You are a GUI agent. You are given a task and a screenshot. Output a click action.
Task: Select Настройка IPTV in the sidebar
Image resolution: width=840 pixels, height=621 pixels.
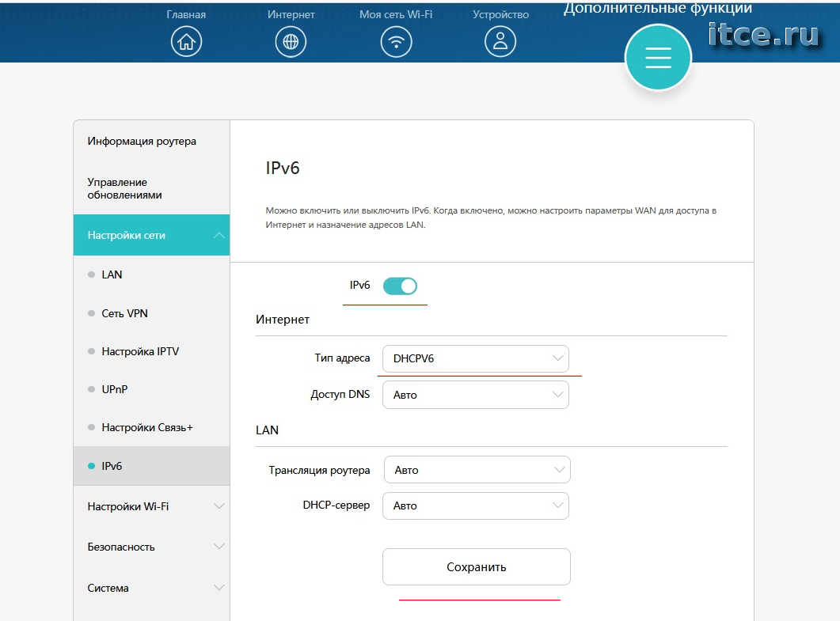140,351
